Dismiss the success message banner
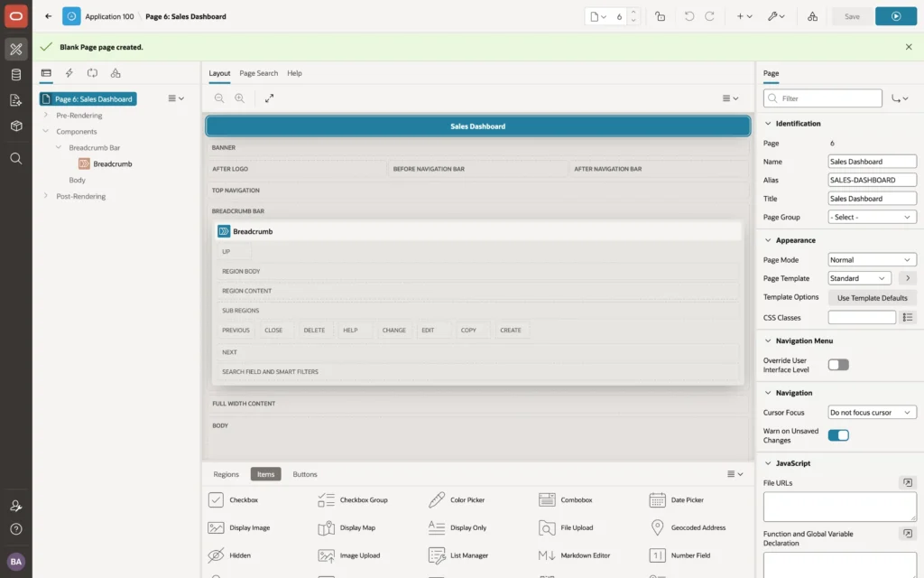This screenshot has width=924, height=578. pos(908,47)
